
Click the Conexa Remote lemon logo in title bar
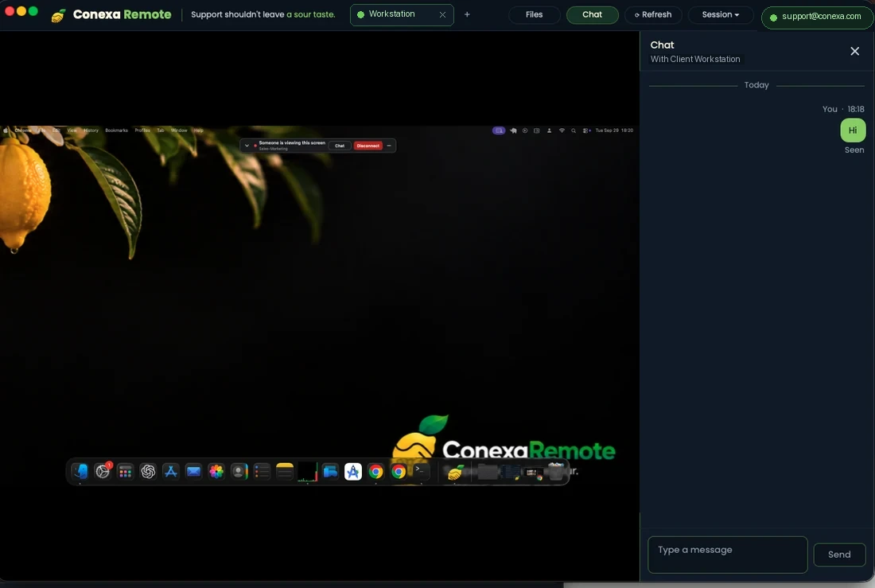tap(59, 15)
